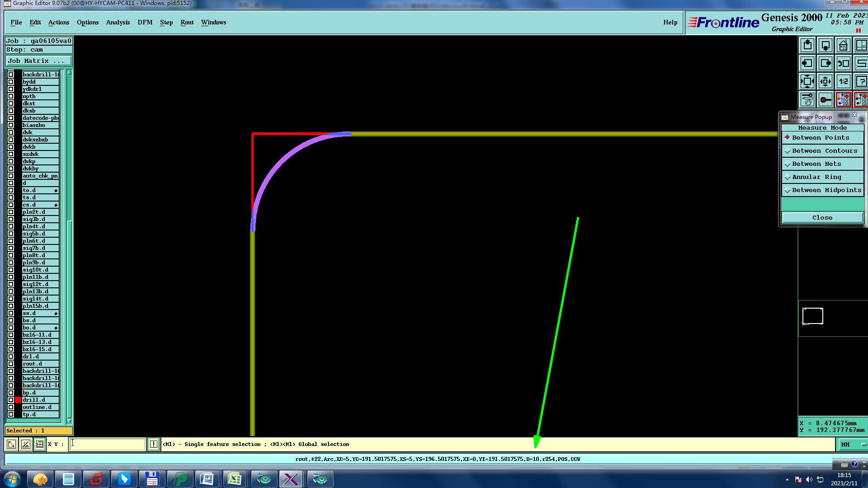This screenshot has height=488, width=868.
Task: Click the zoom-in arrows icon
Action: (x=826, y=82)
